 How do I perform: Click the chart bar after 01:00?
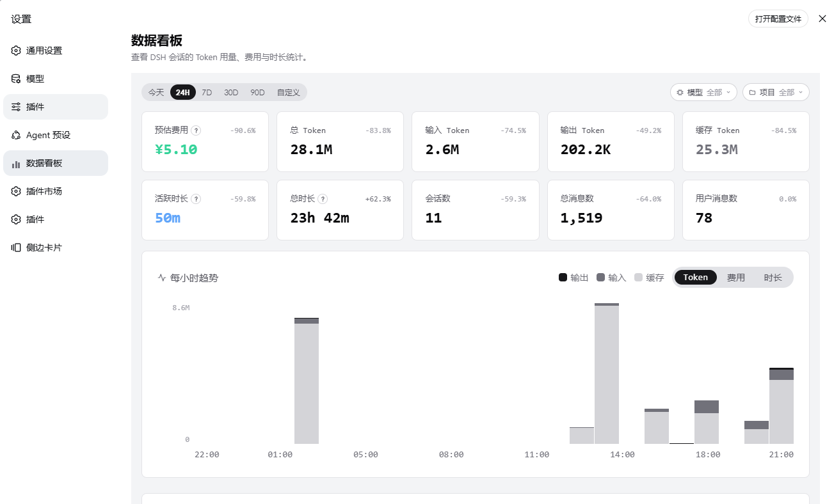click(x=307, y=381)
